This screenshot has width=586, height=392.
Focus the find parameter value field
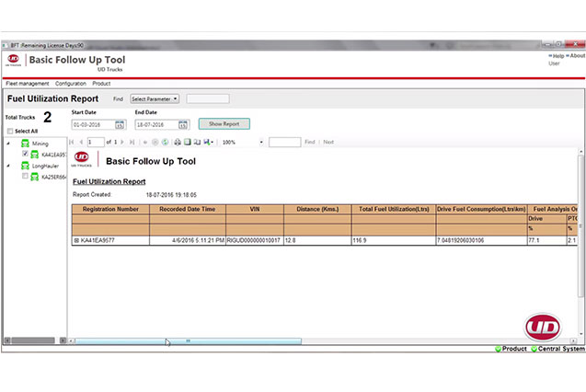coord(208,99)
